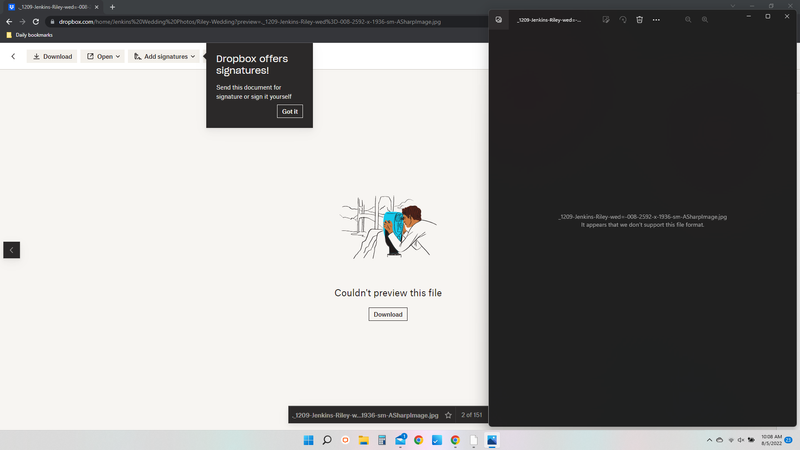This screenshot has width=800, height=450.
Task: Delete the image with the Photos trash icon
Action: click(x=639, y=20)
